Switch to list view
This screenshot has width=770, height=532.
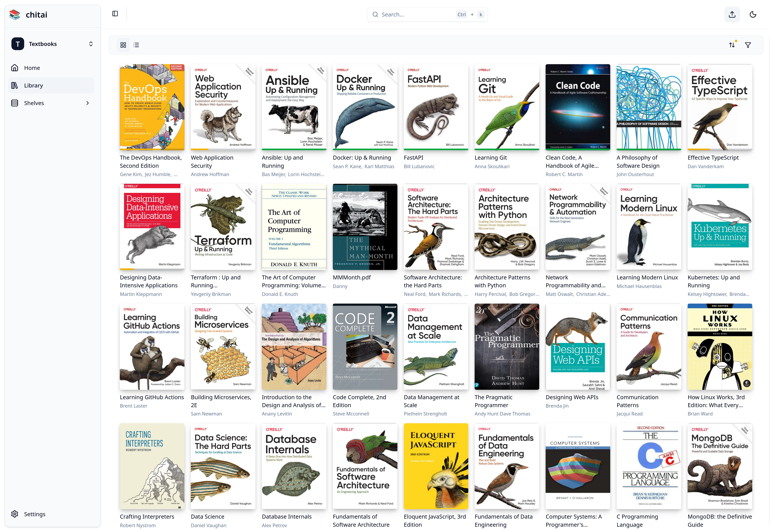click(x=136, y=45)
